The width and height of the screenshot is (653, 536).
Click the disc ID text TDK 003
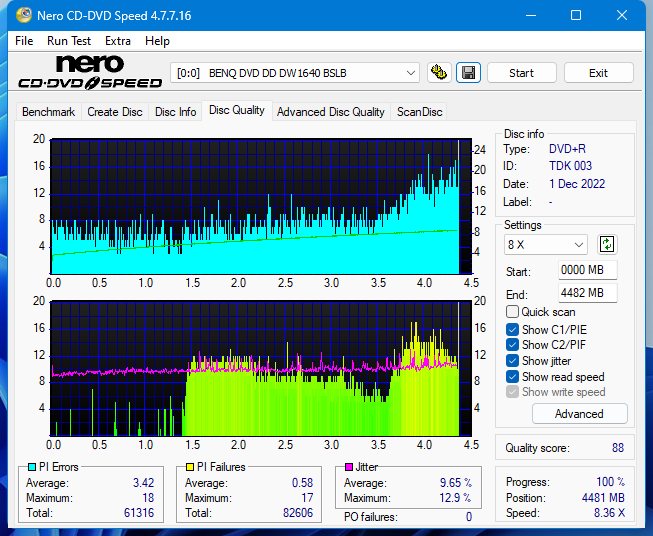(x=570, y=166)
